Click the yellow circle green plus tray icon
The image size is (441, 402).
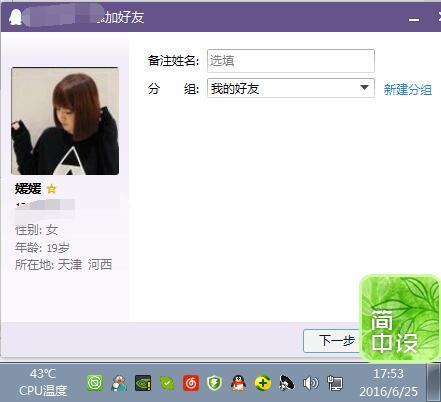[x=263, y=383]
